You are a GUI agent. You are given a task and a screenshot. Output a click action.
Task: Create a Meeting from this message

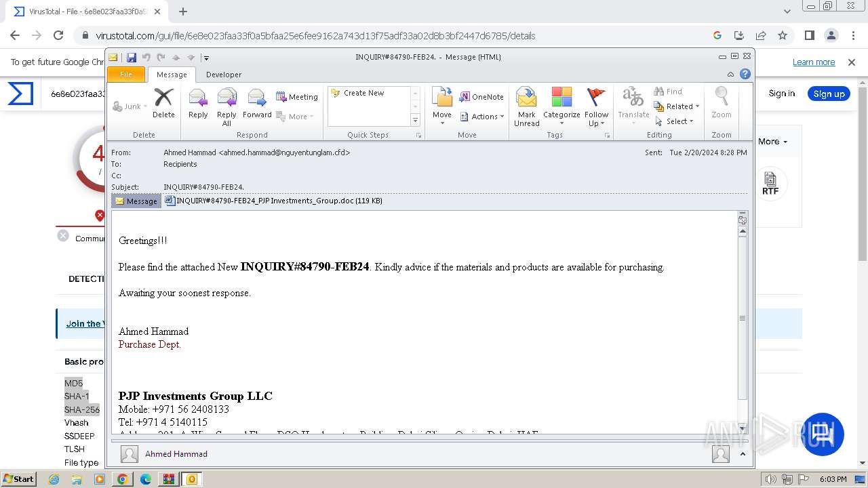297,97
